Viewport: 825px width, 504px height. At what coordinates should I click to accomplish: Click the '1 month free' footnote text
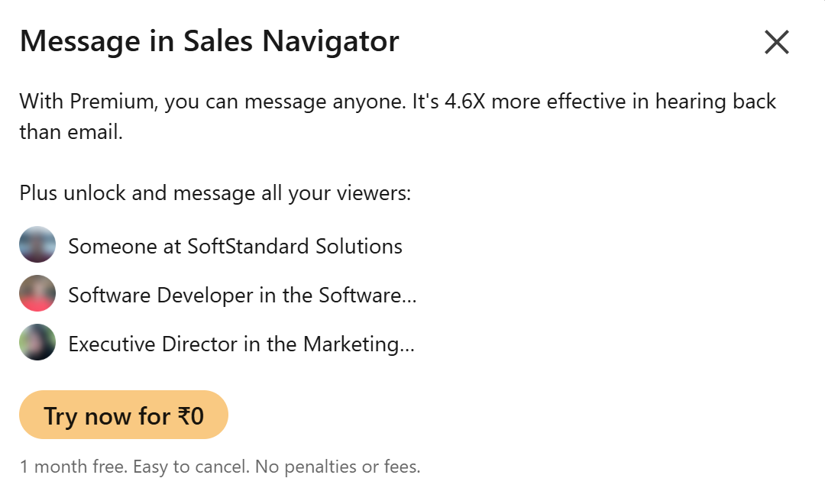click(72, 466)
